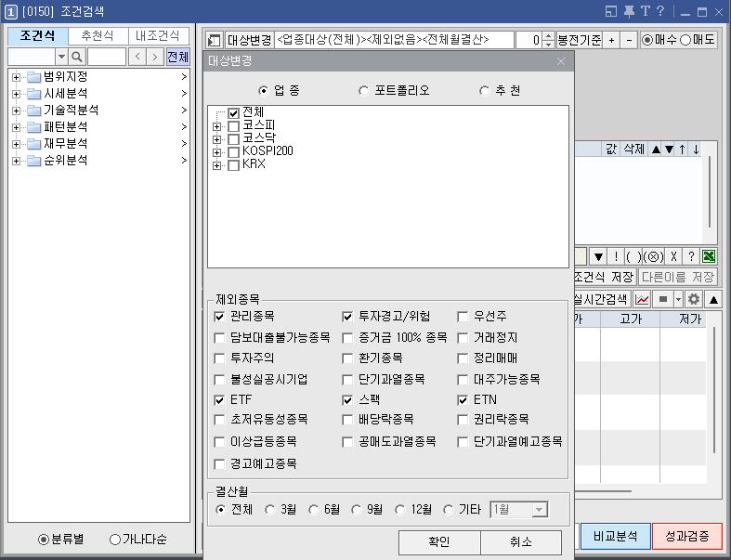Click the search magnifier icon
This screenshot has width=731, height=560.
(x=77, y=57)
